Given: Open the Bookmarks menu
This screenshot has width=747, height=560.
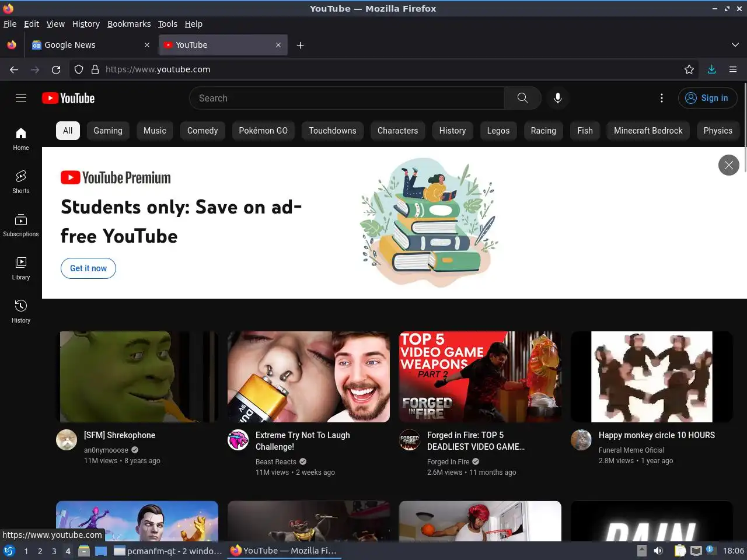Looking at the screenshot, I should click(129, 24).
